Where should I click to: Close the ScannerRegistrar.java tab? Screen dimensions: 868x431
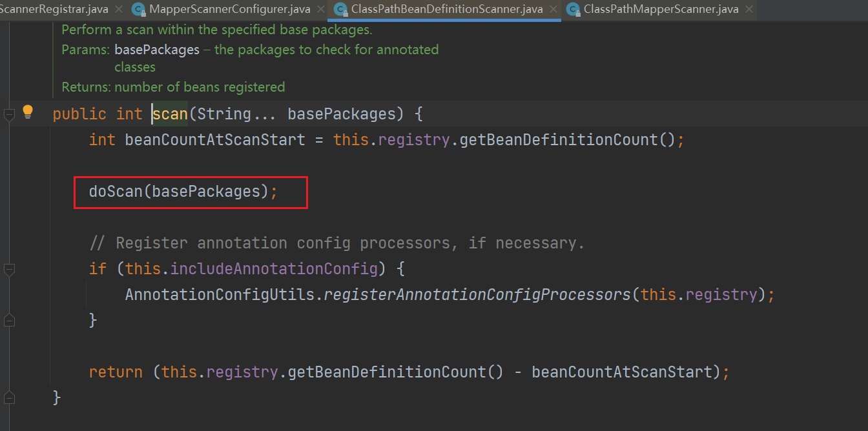119,10
